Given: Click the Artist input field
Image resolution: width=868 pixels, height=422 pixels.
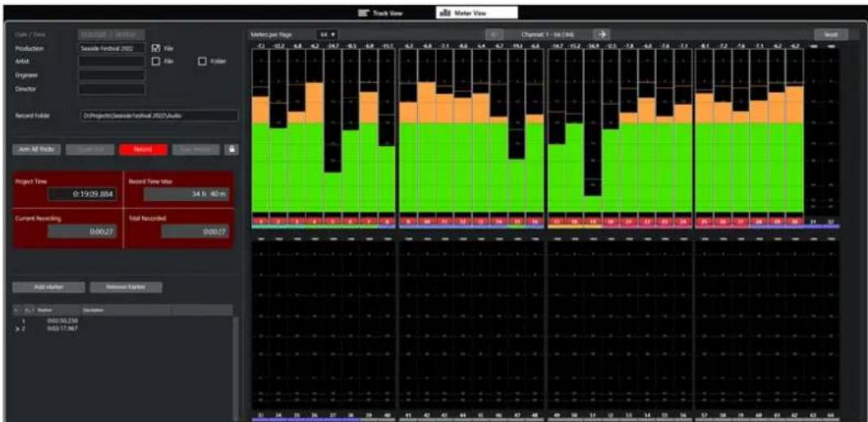Looking at the screenshot, I should [x=112, y=62].
